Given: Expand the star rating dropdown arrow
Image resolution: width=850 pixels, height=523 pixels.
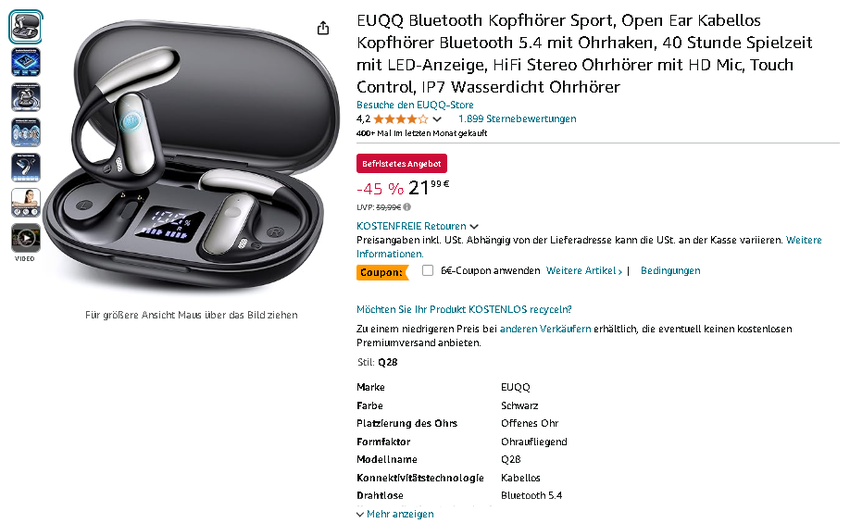Looking at the screenshot, I should [x=437, y=119].
